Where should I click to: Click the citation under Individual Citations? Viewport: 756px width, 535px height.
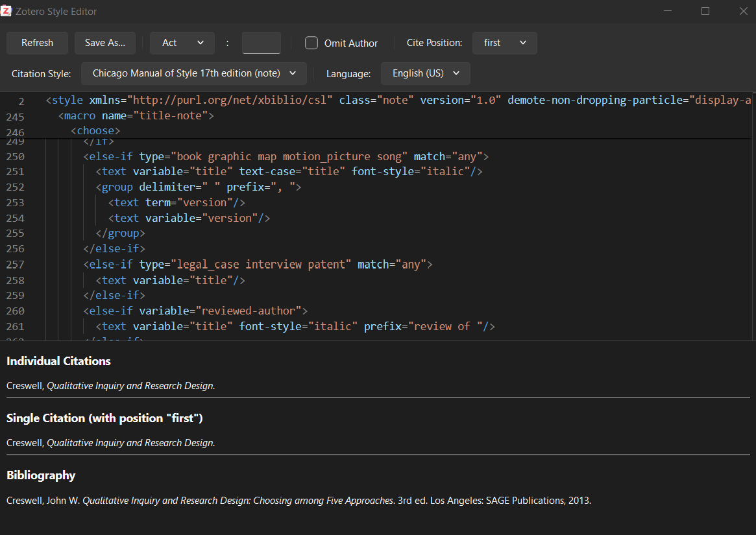click(x=111, y=386)
